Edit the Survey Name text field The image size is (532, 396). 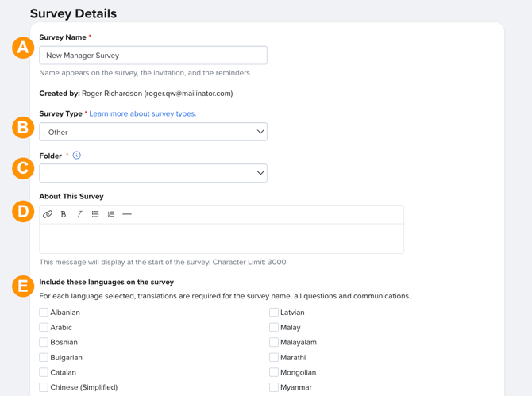pos(153,56)
